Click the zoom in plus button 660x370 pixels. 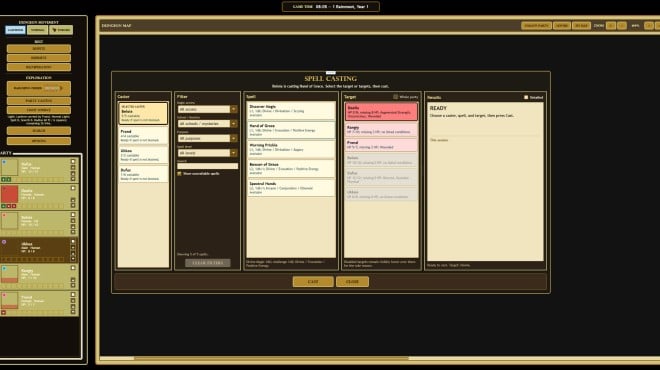coord(622,26)
